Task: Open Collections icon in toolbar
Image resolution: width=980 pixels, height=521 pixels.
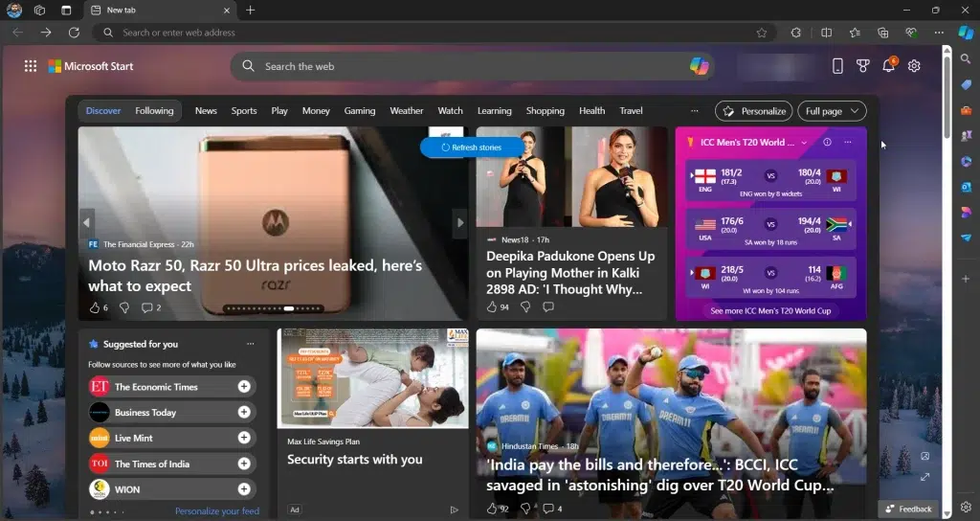Action: point(882,33)
